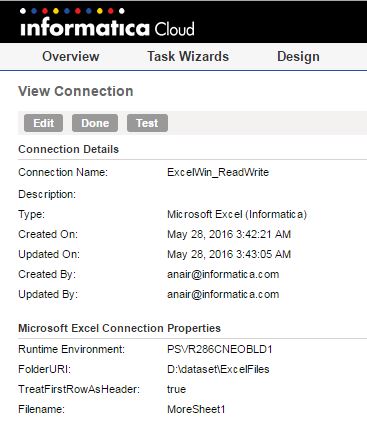The height and width of the screenshot is (436, 367).
Task: Click the Done button
Action: 95,123
